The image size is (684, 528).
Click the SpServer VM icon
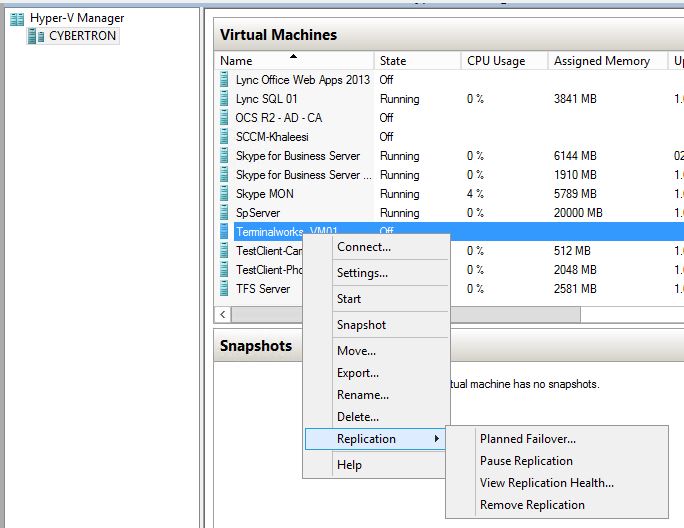224,213
